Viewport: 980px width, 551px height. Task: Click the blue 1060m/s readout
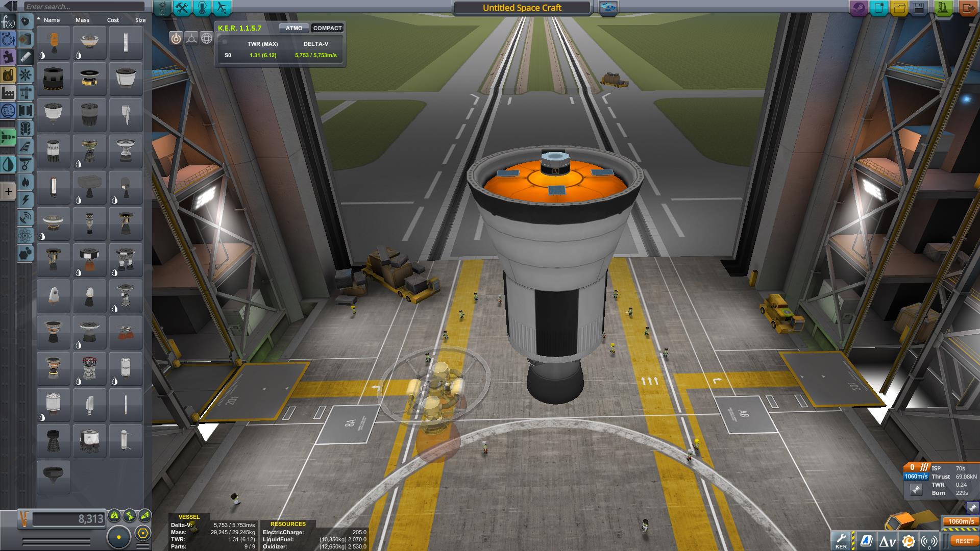[x=916, y=477]
